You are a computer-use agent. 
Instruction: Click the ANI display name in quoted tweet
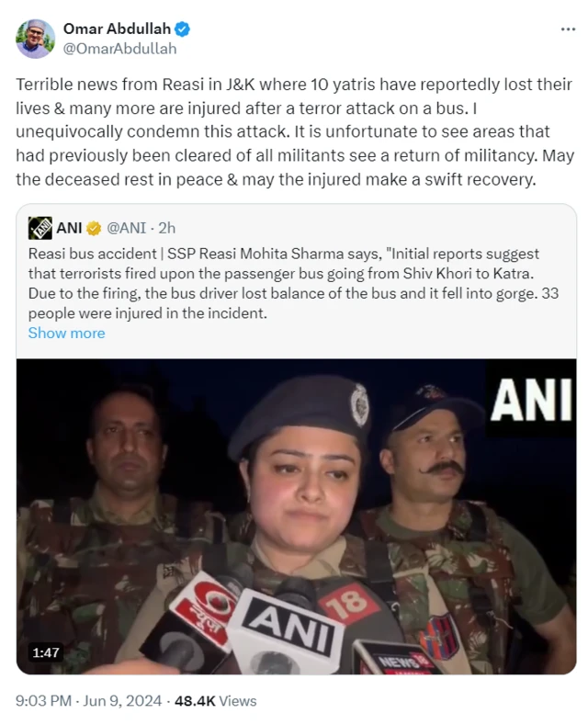click(69, 228)
